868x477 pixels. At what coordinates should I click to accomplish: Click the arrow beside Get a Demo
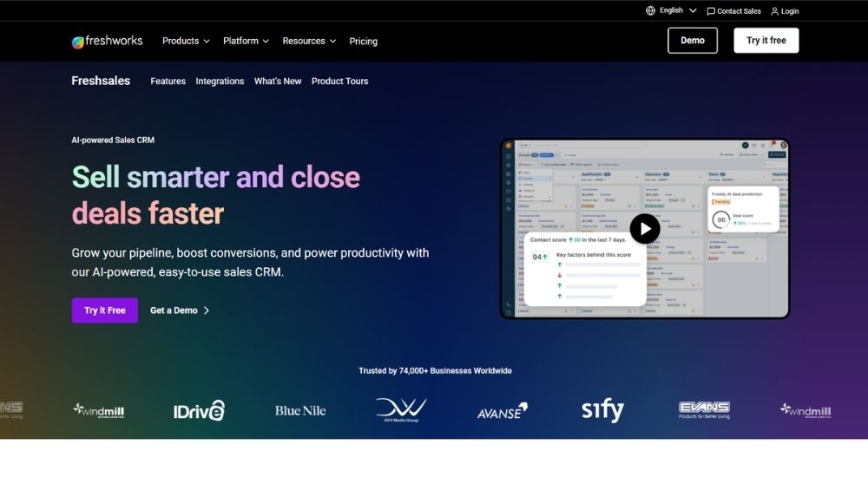[207, 310]
